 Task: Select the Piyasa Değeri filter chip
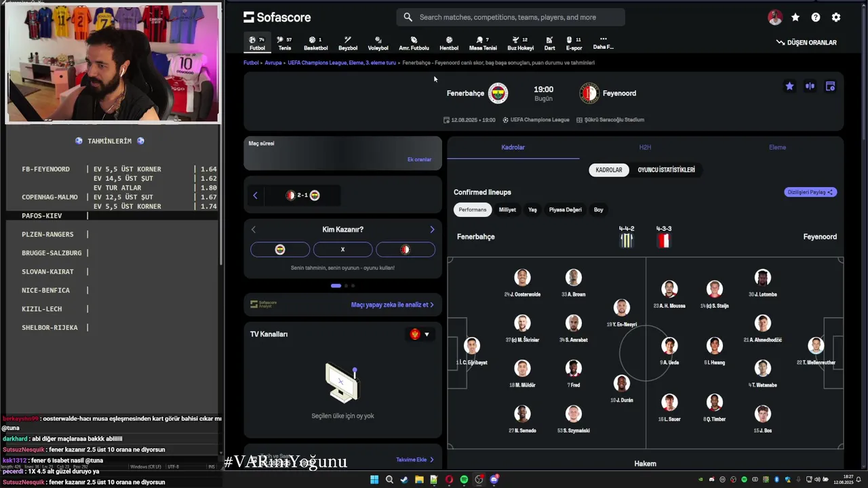click(565, 209)
